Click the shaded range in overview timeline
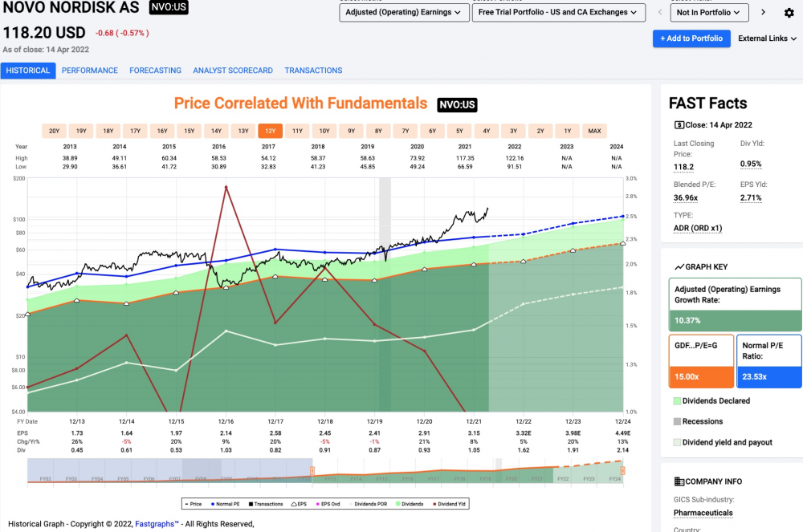The height and width of the screenshot is (532, 803). 169,470
